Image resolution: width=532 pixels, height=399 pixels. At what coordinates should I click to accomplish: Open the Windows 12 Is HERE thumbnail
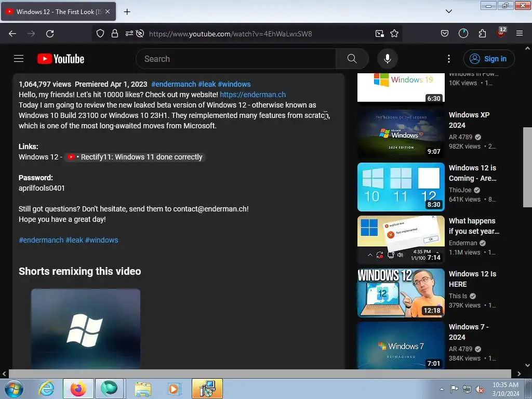point(401,293)
